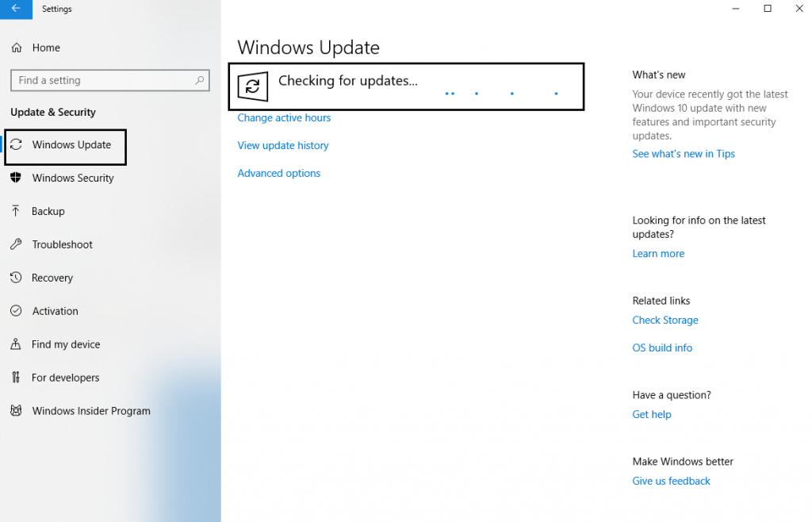Click the Learn more link
Screen dimensions: 812x522
[658, 253]
